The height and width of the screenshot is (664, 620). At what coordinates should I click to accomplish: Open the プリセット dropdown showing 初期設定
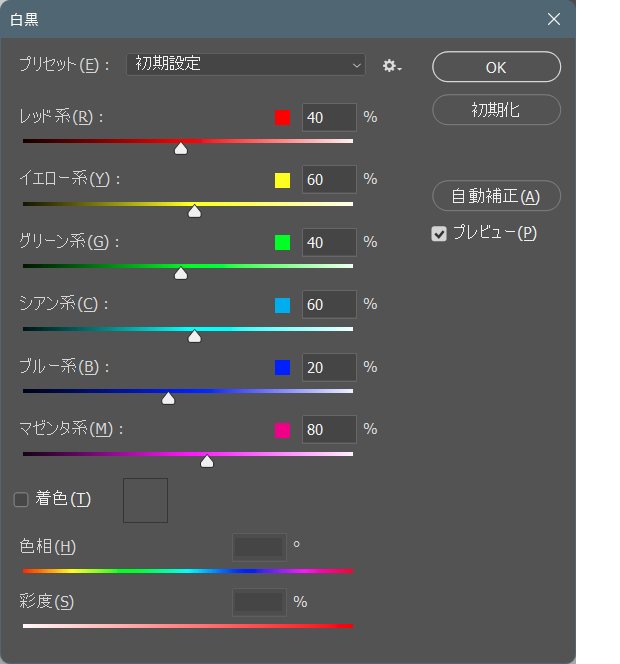(246, 64)
